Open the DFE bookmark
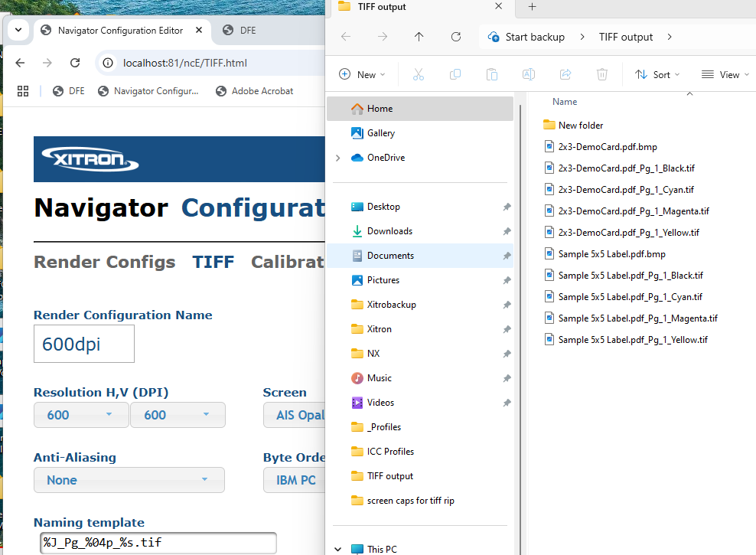The image size is (756, 555). click(68, 91)
